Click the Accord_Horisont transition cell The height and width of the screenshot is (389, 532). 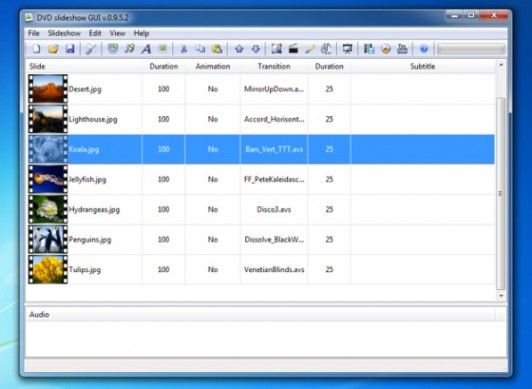[x=274, y=119]
